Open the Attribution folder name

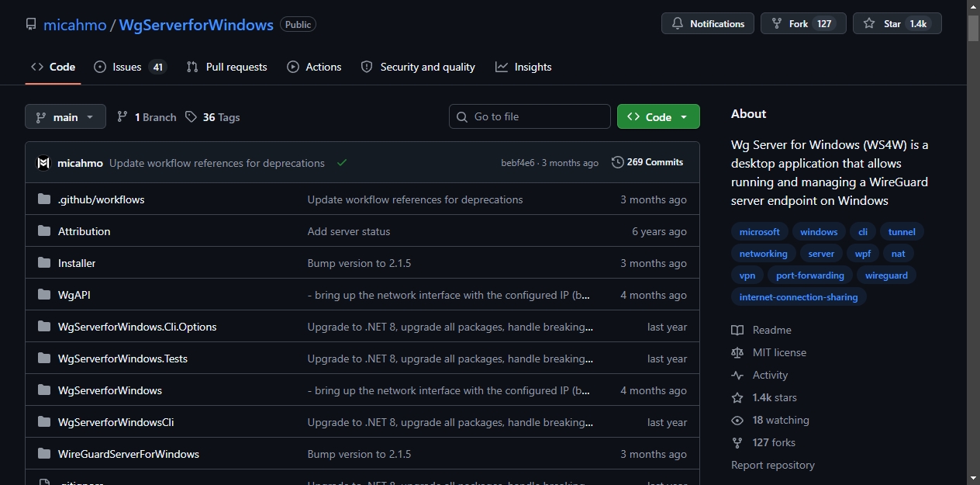[x=84, y=231]
